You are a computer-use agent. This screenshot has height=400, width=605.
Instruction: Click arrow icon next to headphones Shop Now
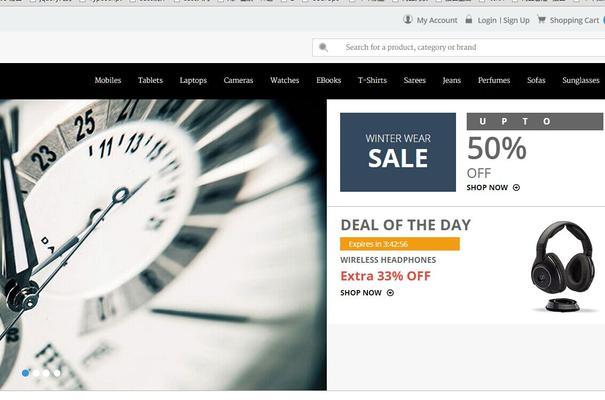point(390,293)
